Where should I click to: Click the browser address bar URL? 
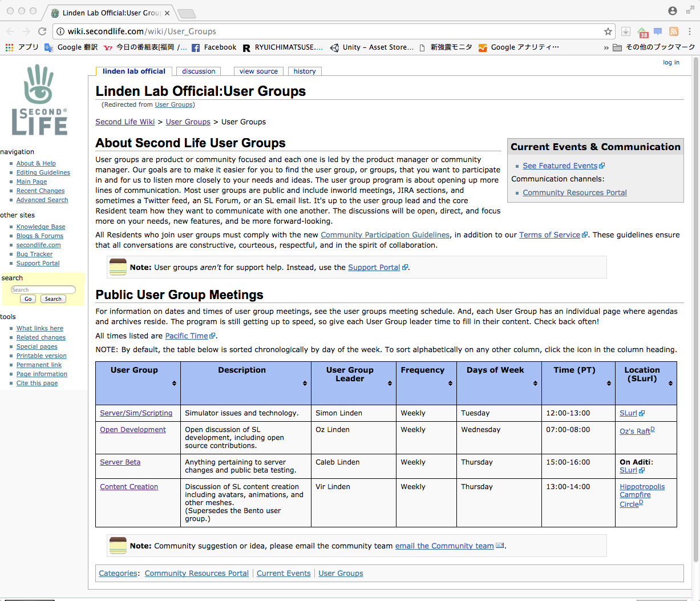[142, 31]
